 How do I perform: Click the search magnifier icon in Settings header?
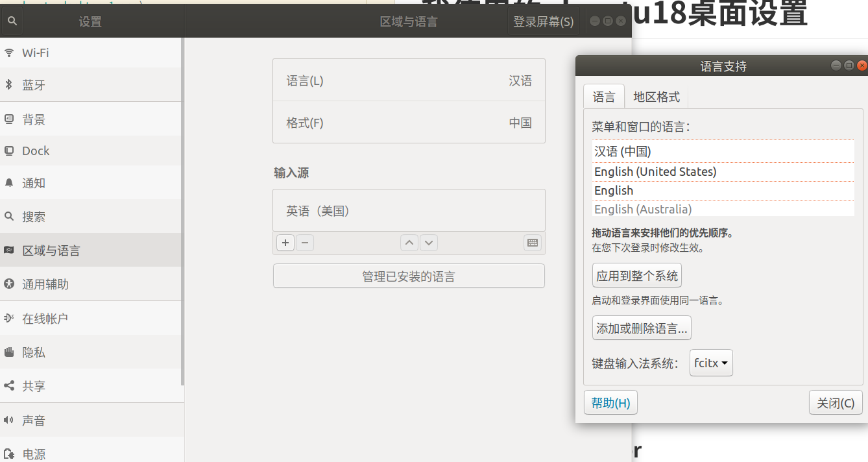pyautogui.click(x=12, y=21)
